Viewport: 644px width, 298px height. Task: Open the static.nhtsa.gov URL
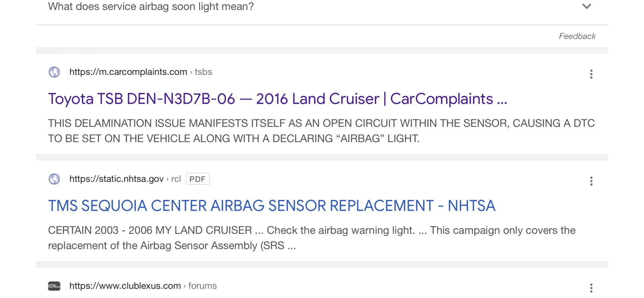116,179
